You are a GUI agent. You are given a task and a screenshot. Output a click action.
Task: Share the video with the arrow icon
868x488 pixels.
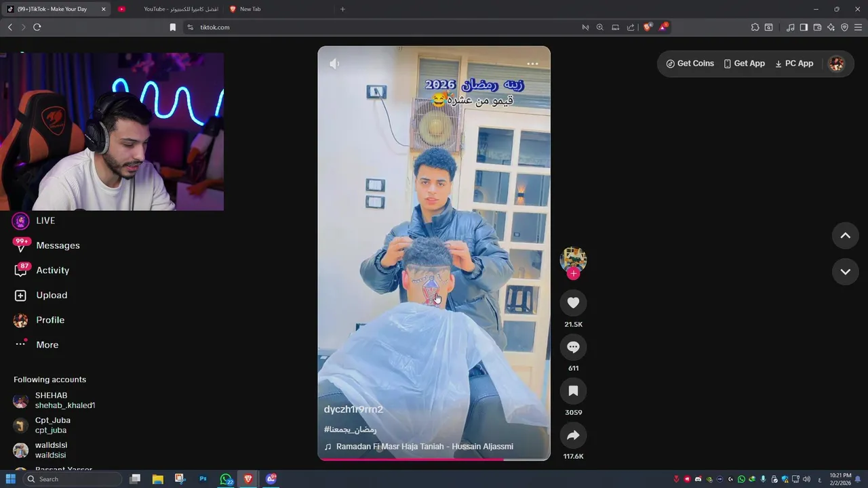(x=573, y=435)
